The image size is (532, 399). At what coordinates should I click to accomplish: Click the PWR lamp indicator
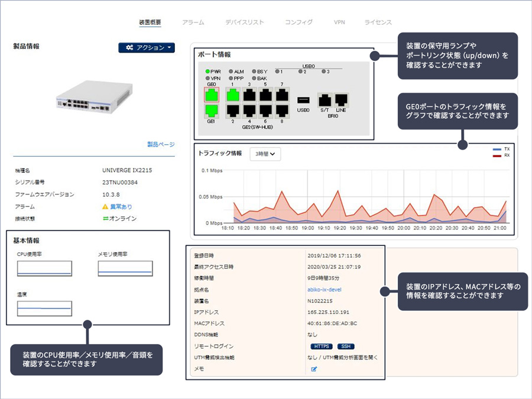point(207,72)
